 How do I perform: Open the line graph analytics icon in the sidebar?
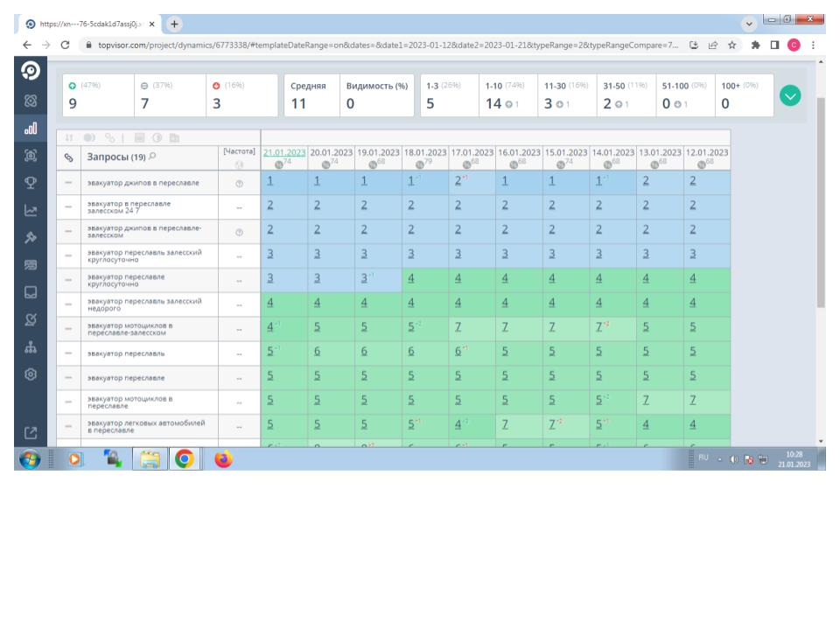[31, 211]
